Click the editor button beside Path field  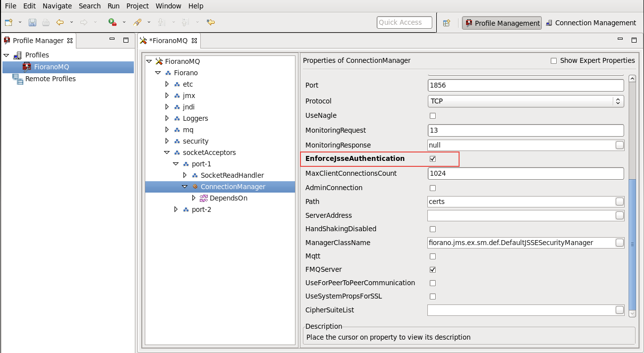(x=619, y=202)
